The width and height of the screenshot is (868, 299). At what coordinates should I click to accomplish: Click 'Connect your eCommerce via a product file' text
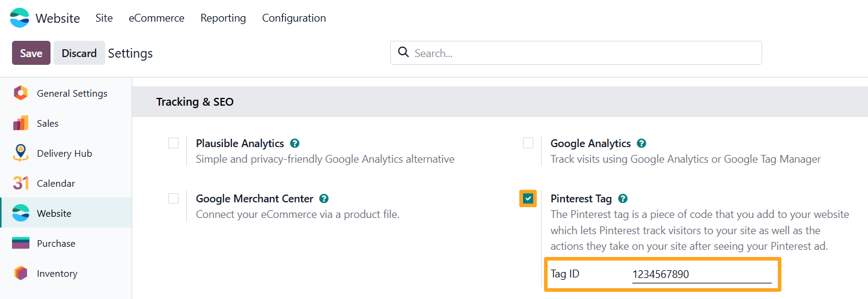point(298,214)
